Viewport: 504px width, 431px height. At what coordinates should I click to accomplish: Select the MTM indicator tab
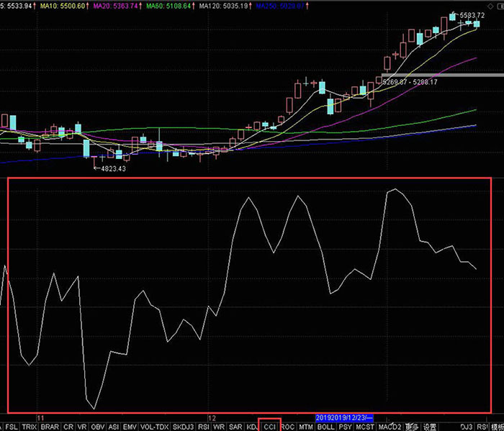[306, 427]
